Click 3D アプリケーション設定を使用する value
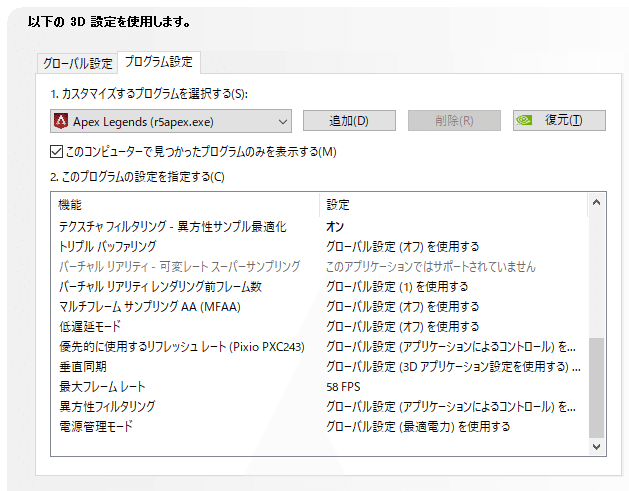 click(453, 367)
